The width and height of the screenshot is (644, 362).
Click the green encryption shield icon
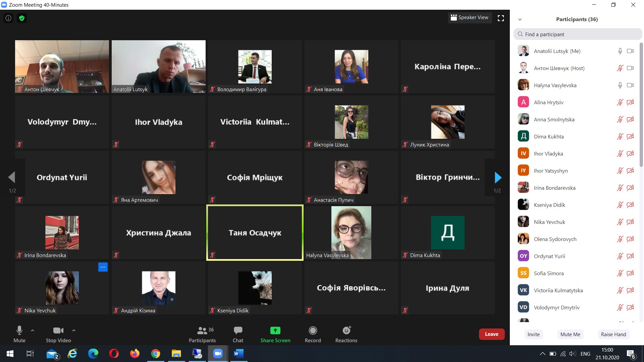tap(22, 18)
